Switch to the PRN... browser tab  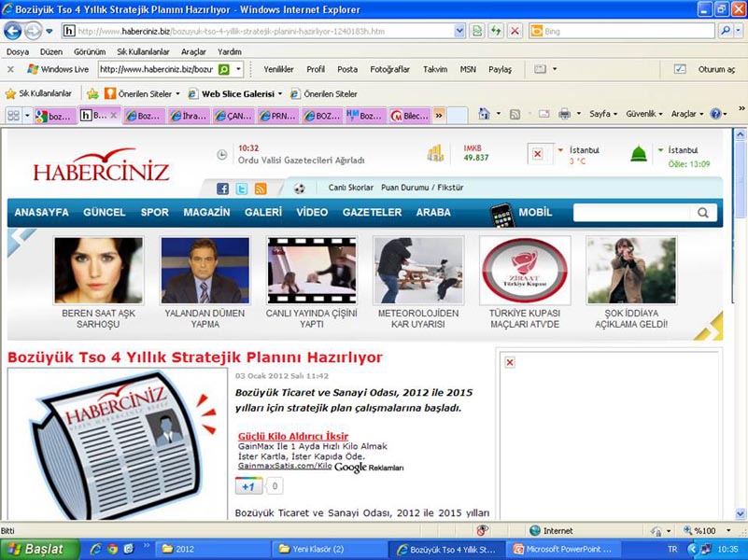point(277,116)
